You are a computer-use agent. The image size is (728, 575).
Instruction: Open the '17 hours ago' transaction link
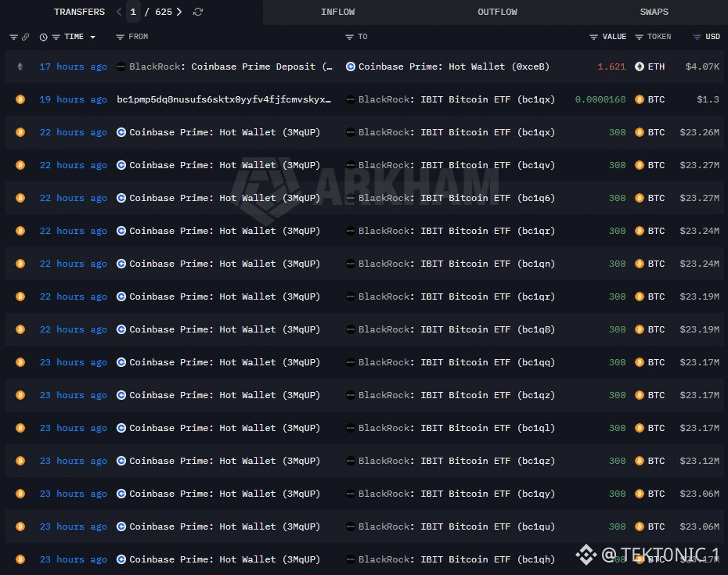(73, 66)
